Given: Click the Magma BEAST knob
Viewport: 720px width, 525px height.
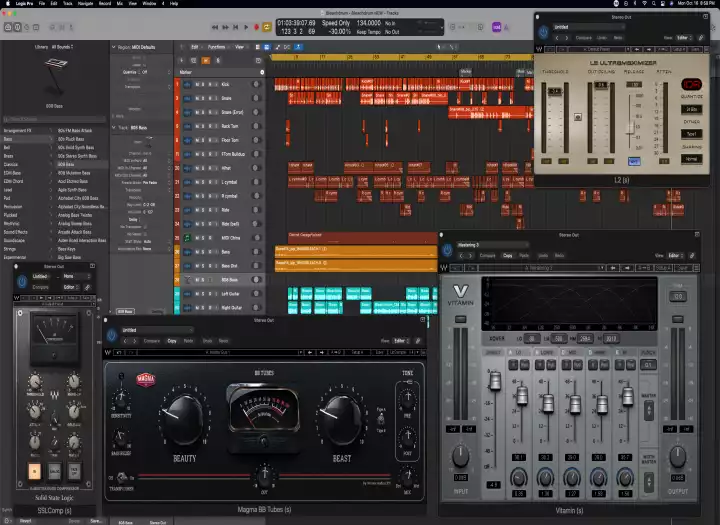Looking at the screenshot, I should 342,419.
